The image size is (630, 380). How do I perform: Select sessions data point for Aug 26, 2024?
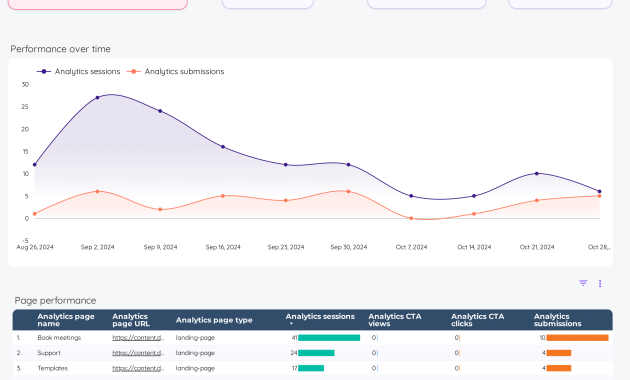tap(35, 165)
